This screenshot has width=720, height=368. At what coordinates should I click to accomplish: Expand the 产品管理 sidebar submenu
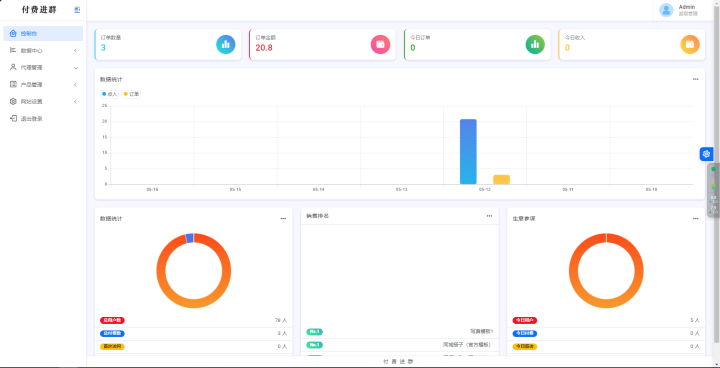(x=43, y=85)
